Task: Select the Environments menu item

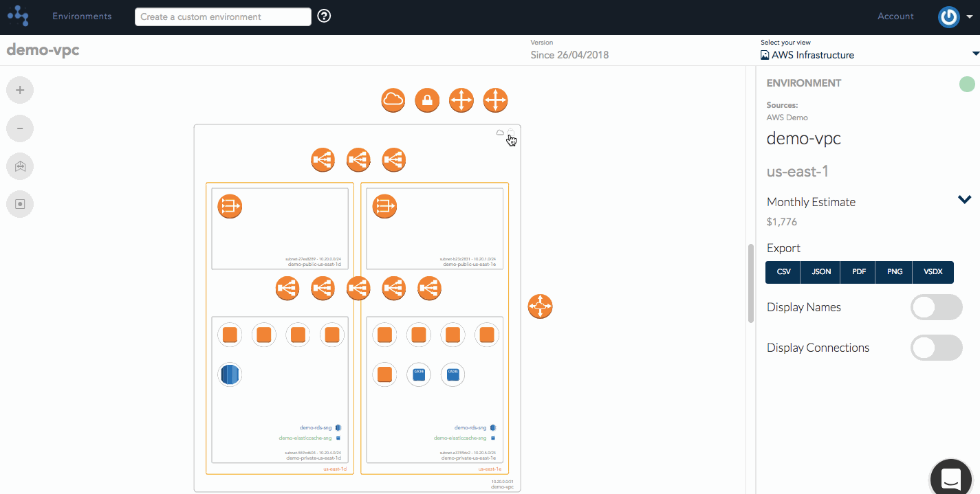Action: (x=82, y=16)
